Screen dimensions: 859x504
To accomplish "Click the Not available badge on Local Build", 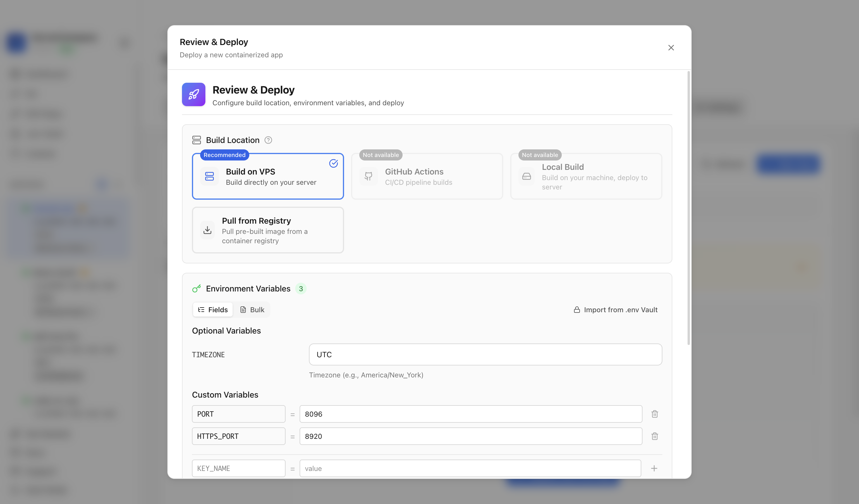I will [x=540, y=155].
